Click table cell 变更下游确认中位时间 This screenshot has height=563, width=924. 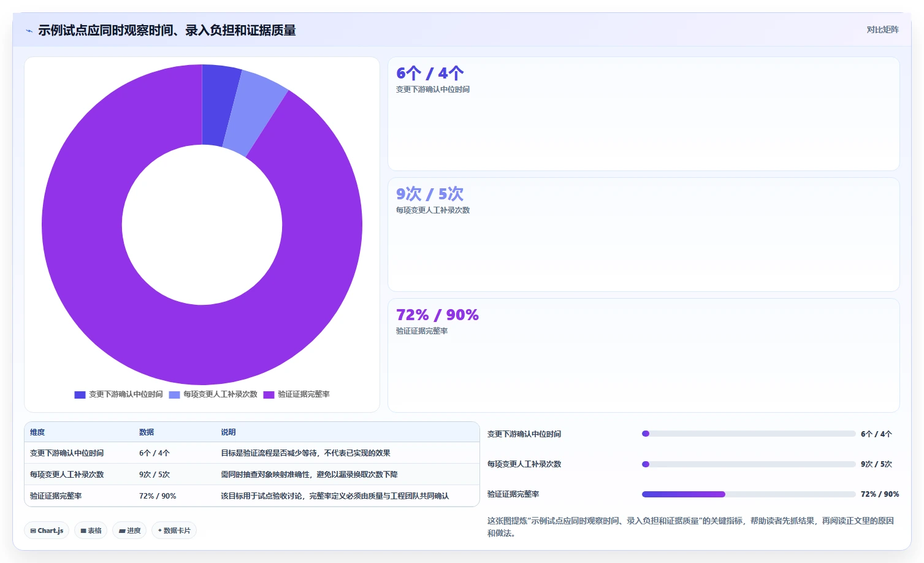pyautogui.click(x=67, y=453)
